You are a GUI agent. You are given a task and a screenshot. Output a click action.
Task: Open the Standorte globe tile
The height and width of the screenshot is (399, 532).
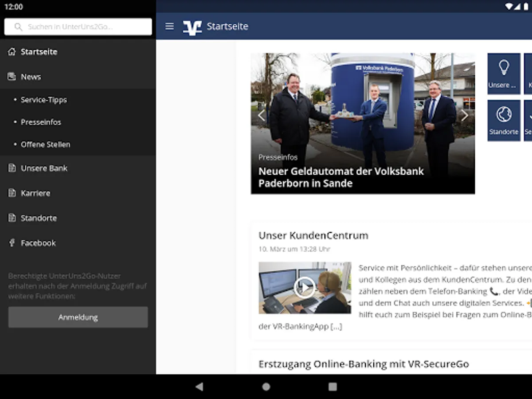click(504, 121)
